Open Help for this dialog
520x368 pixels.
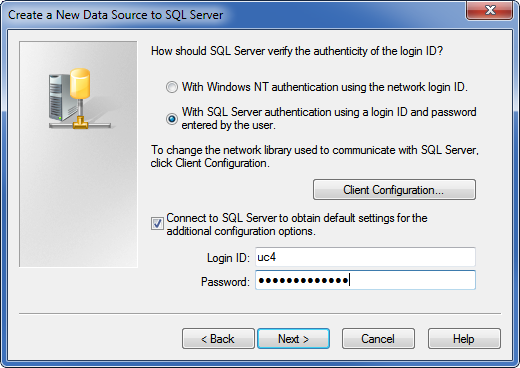click(x=464, y=339)
